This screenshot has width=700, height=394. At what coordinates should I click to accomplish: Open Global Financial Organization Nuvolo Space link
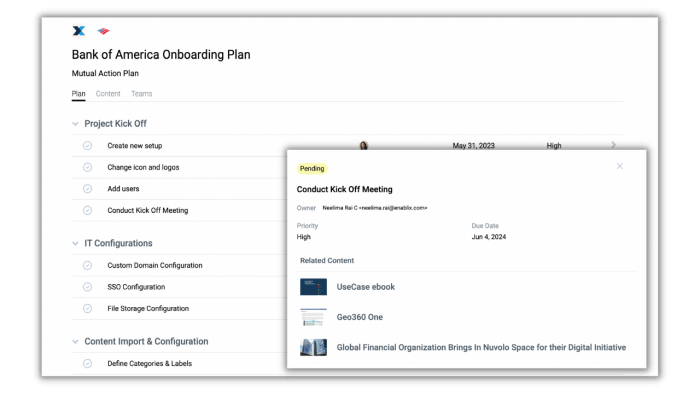481,348
